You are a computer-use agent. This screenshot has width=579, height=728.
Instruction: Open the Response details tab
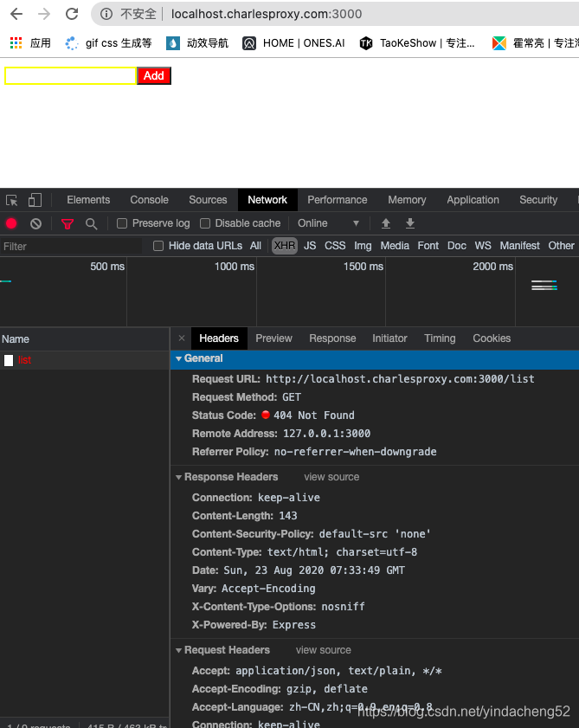[x=332, y=338]
